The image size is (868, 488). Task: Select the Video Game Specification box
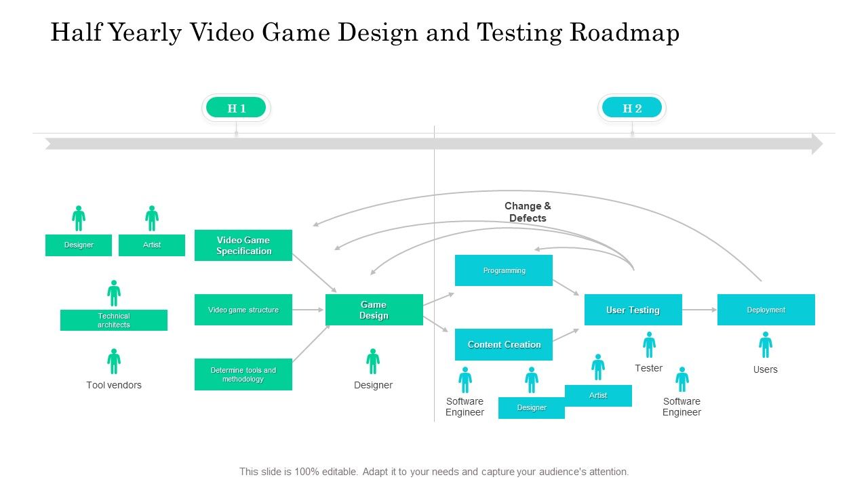[243, 245]
